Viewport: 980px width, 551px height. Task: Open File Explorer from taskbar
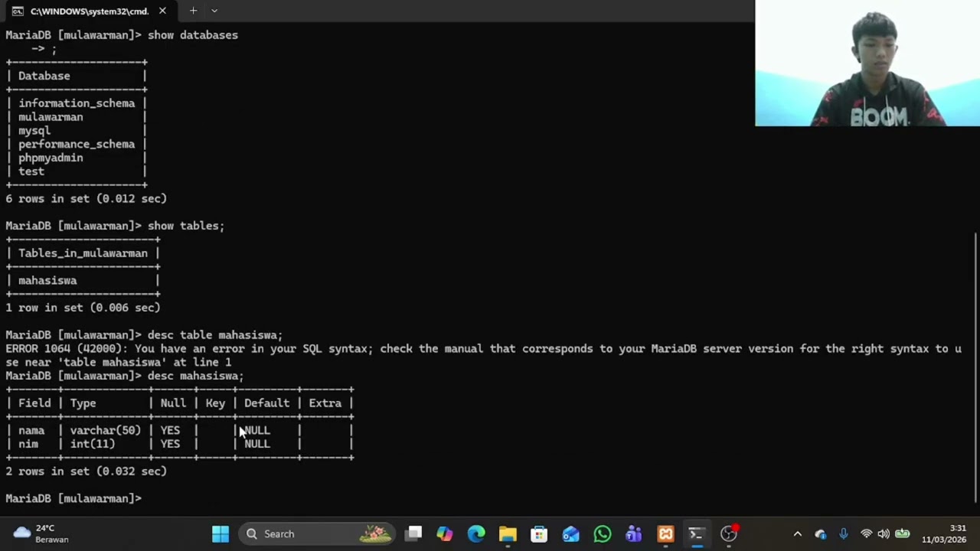pos(508,534)
